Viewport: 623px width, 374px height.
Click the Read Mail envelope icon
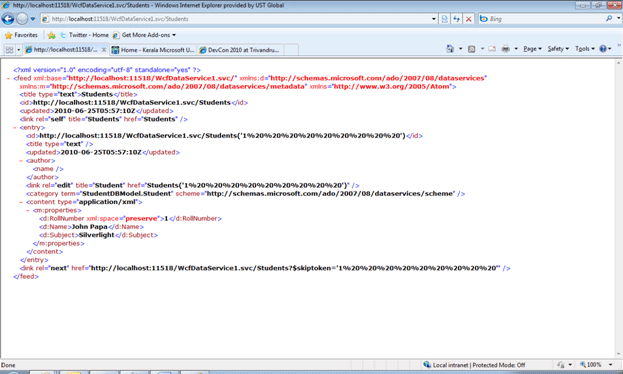[492, 48]
